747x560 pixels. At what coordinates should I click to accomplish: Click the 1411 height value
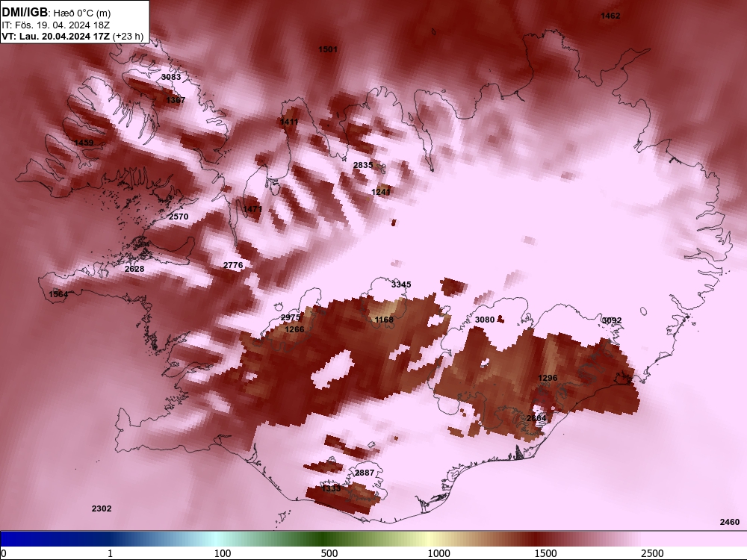click(x=288, y=122)
